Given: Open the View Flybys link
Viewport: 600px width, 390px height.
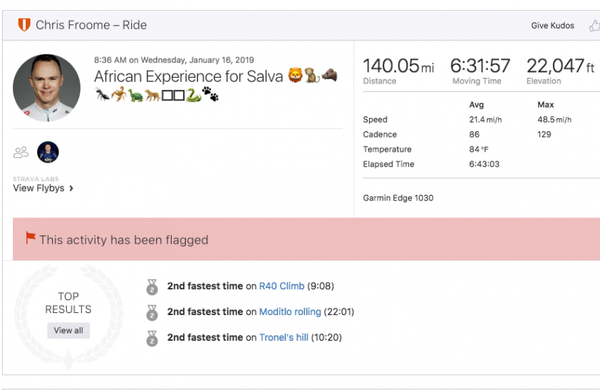Looking at the screenshot, I should [x=39, y=188].
